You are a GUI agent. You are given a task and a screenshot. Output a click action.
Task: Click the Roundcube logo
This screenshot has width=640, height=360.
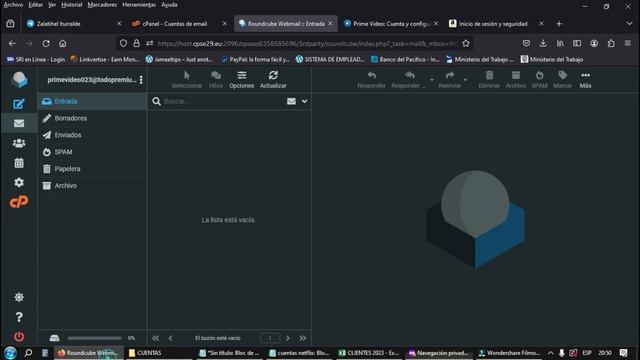point(19,80)
